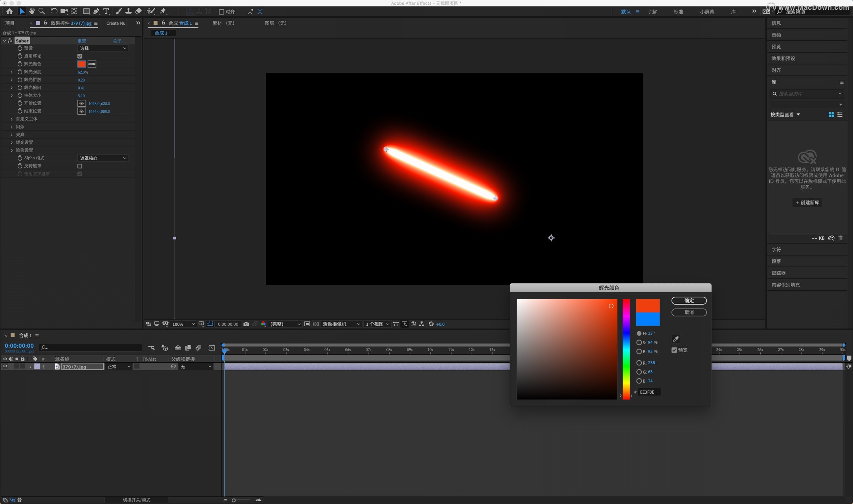The image size is (853, 504).
Task: Click the 辉光颜色 red color swatch
Action: [x=82, y=64]
